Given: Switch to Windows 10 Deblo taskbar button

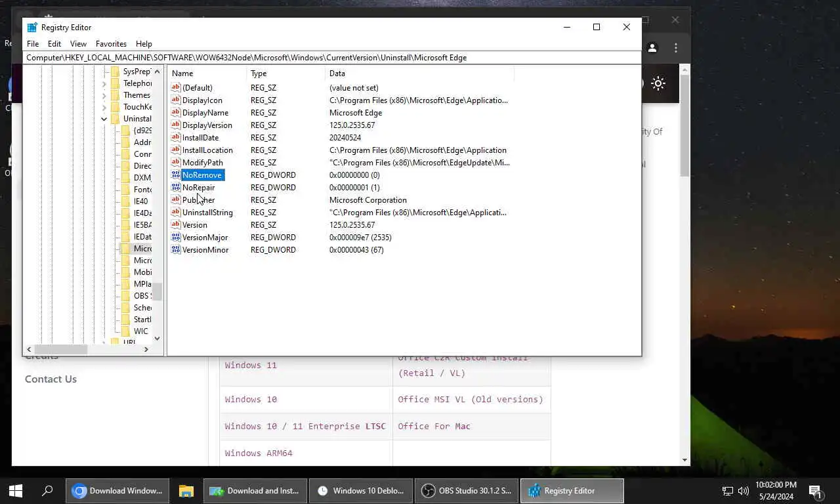Looking at the screenshot, I should coord(360,490).
